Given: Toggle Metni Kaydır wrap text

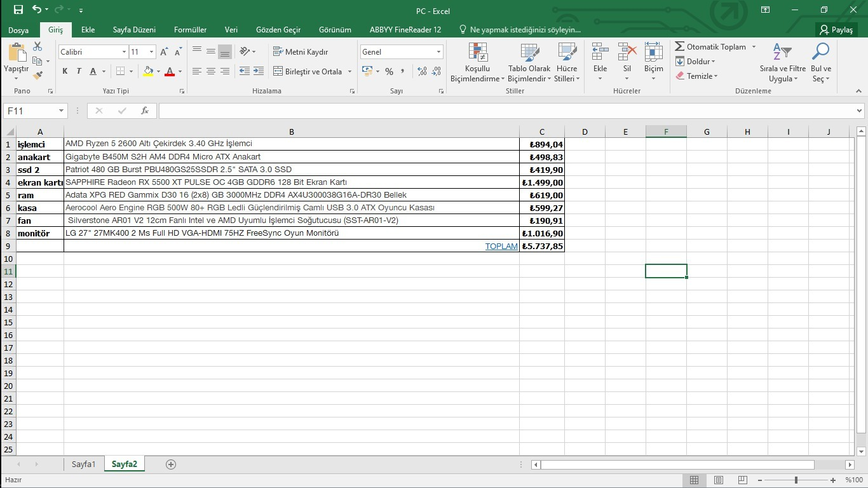Looking at the screenshot, I should [301, 52].
